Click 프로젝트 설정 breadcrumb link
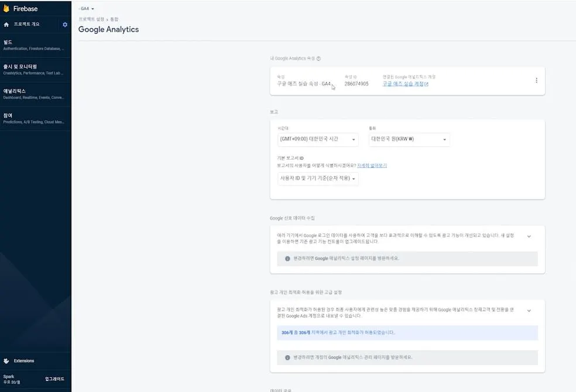 (x=91, y=19)
